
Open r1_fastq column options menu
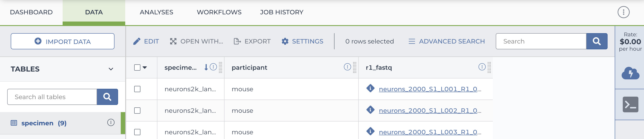click(x=482, y=67)
